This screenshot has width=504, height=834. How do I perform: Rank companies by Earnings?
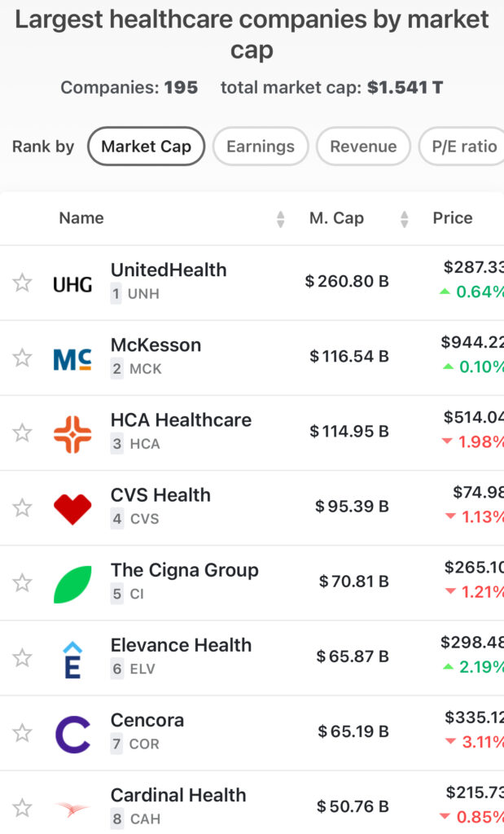point(261,147)
